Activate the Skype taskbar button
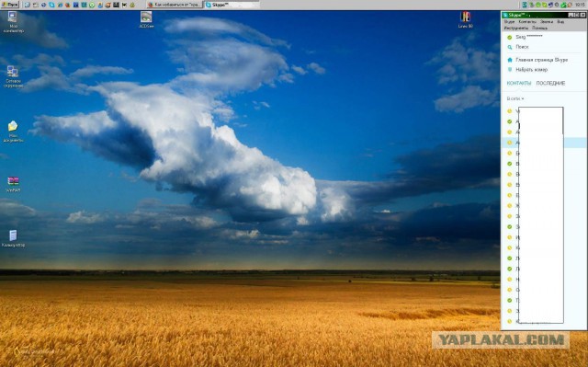The image size is (588, 367). pos(232,5)
